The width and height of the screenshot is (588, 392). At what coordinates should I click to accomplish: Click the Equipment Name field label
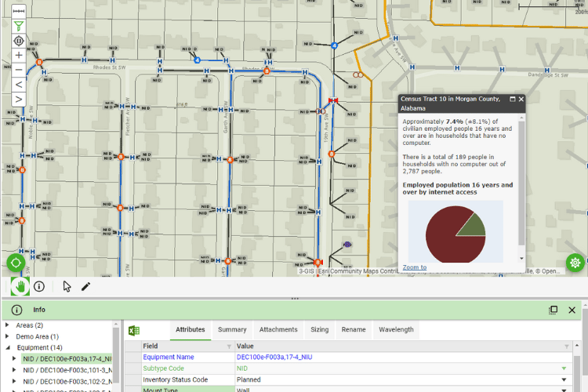coord(169,358)
